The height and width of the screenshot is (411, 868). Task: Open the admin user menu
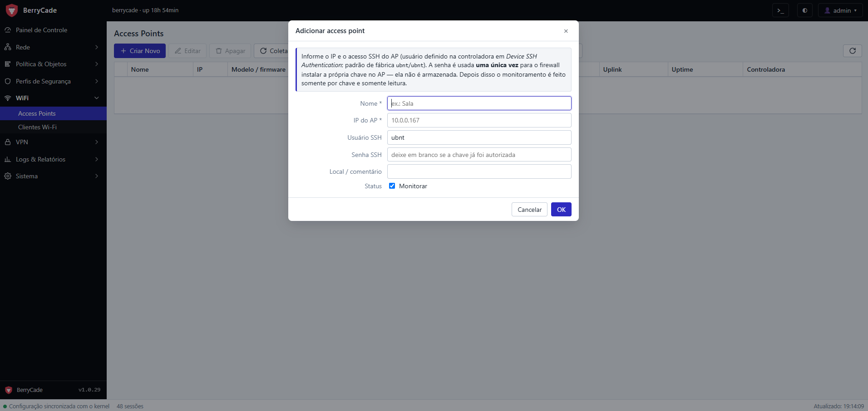pyautogui.click(x=840, y=10)
